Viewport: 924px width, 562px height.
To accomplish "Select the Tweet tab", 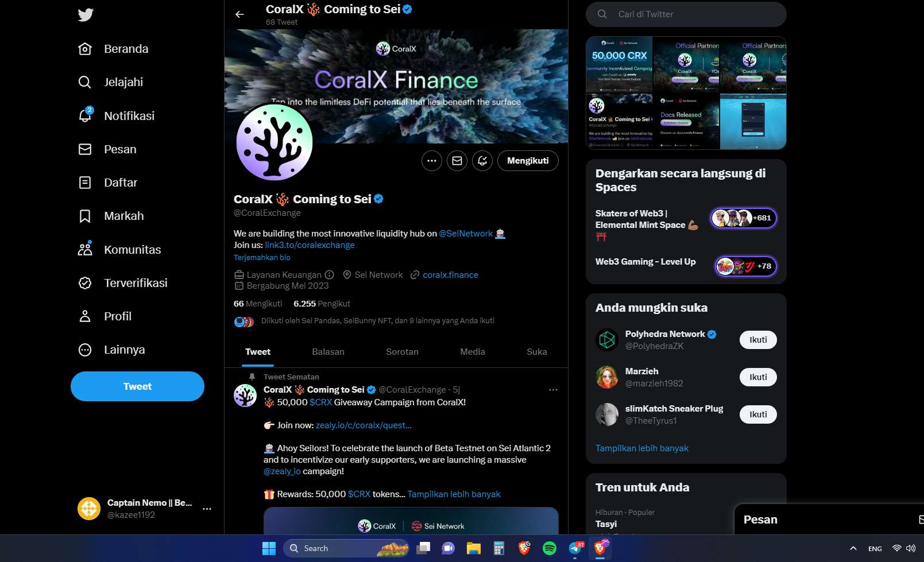I will (x=258, y=352).
